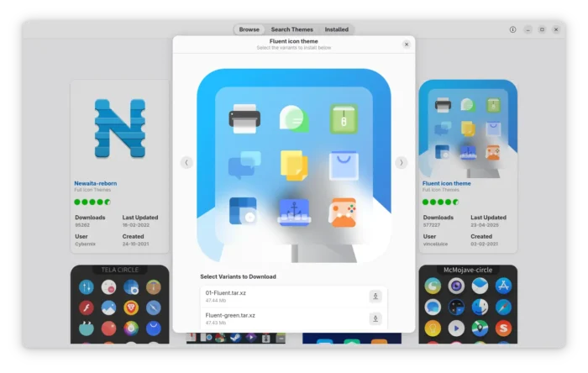Click the 23-04-2025 last updated date
This screenshot has width=588, height=373.
click(x=485, y=225)
